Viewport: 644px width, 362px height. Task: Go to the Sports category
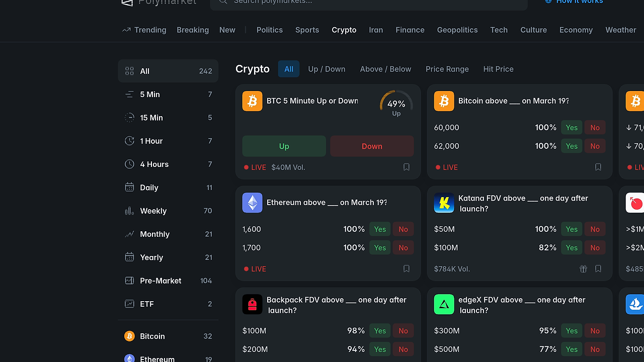[307, 30]
